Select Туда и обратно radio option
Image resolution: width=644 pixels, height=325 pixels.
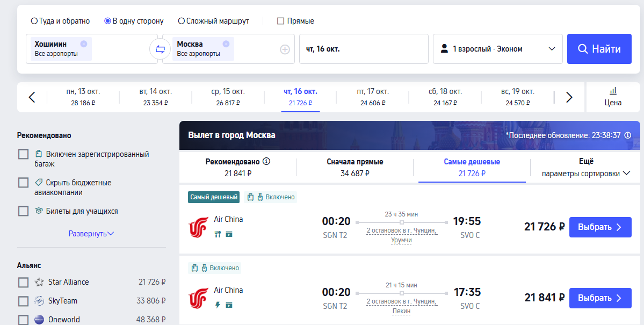pyautogui.click(x=34, y=21)
